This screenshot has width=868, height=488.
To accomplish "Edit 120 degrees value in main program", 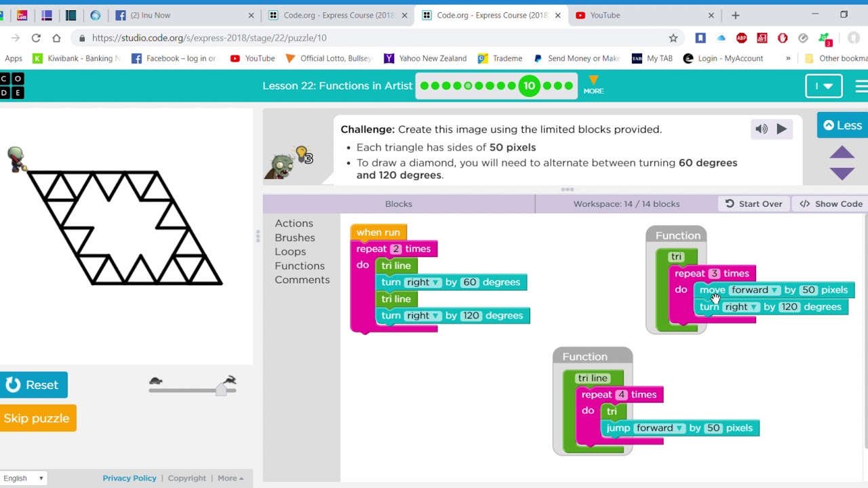I will (471, 316).
